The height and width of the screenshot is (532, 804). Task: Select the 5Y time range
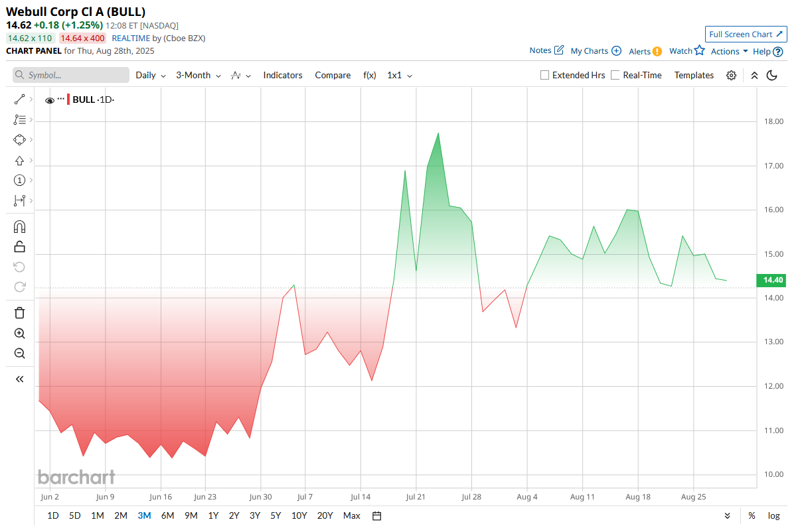(x=276, y=516)
